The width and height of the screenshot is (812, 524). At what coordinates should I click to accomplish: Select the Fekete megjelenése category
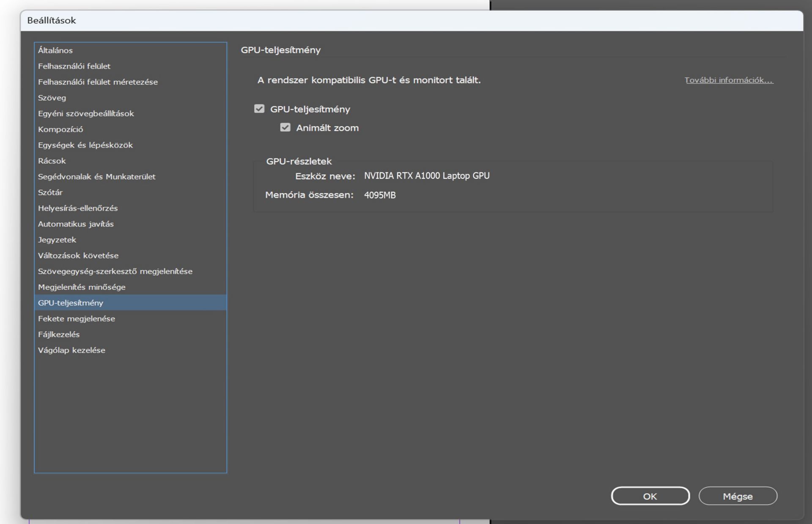[77, 318]
